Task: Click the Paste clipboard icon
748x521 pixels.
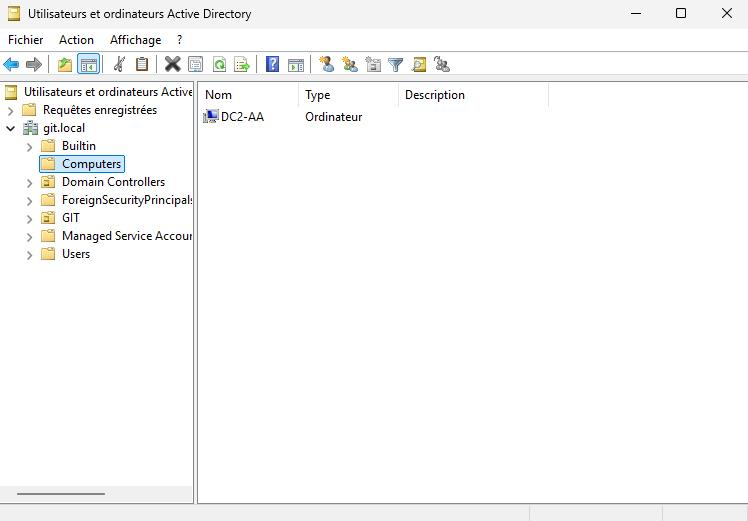Action: click(142, 64)
